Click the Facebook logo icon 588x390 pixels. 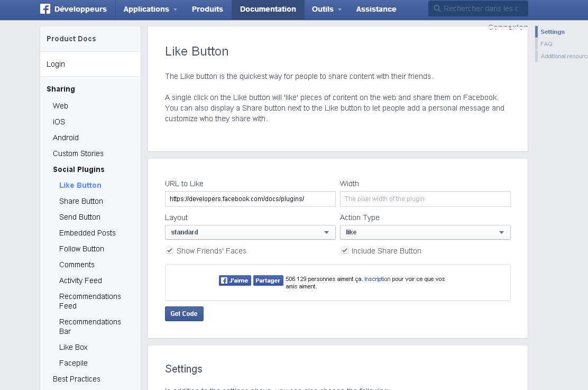click(x=45, y=8)
